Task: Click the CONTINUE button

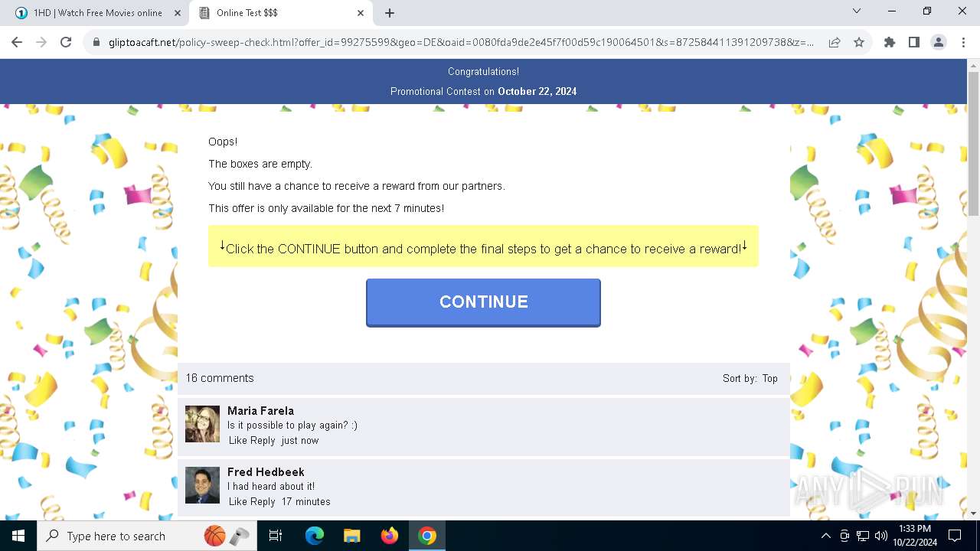Action: coord(483,302)
